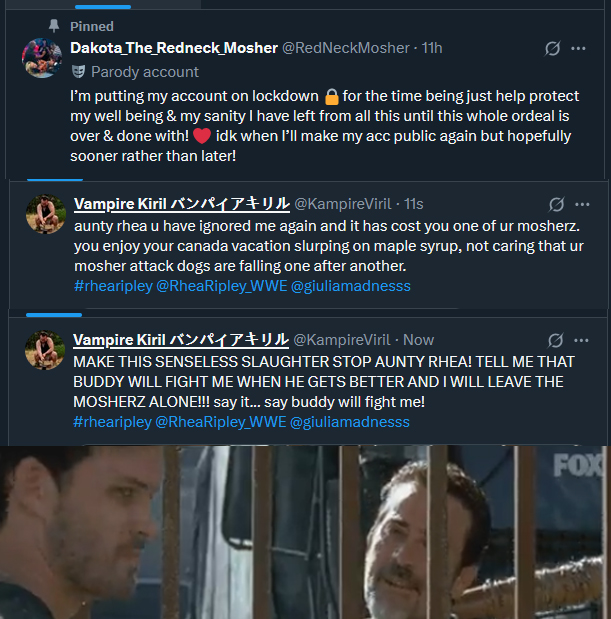Click the #rhearipley hashtag in the 11s post
Viewport: 611px width, 619px height.
113,286
